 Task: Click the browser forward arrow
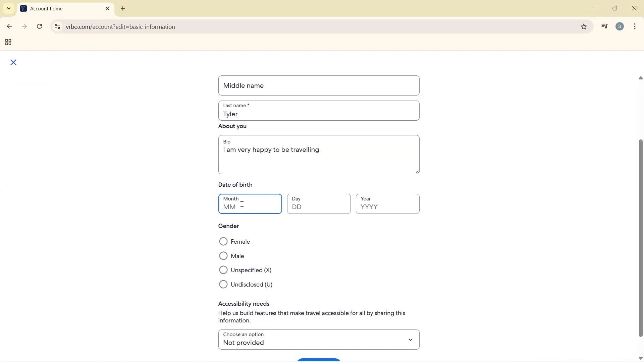pyautogui.click(x=24, y=26)
